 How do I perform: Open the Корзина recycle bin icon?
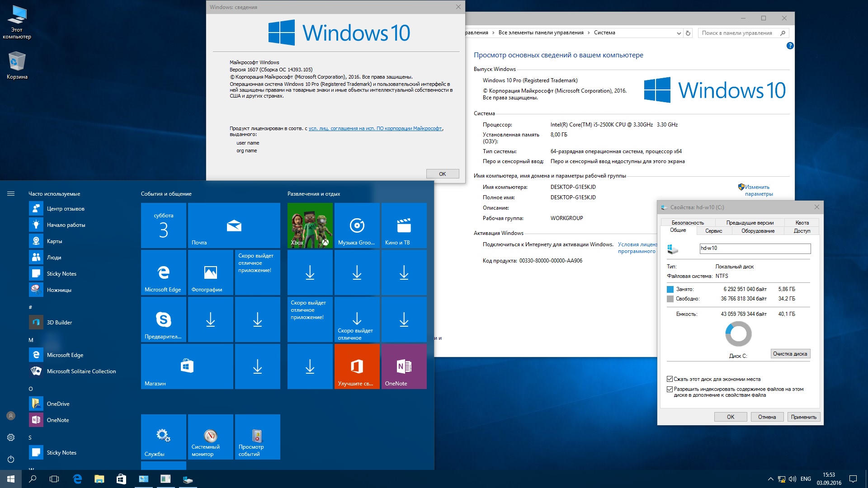click(x=17, y=66)
